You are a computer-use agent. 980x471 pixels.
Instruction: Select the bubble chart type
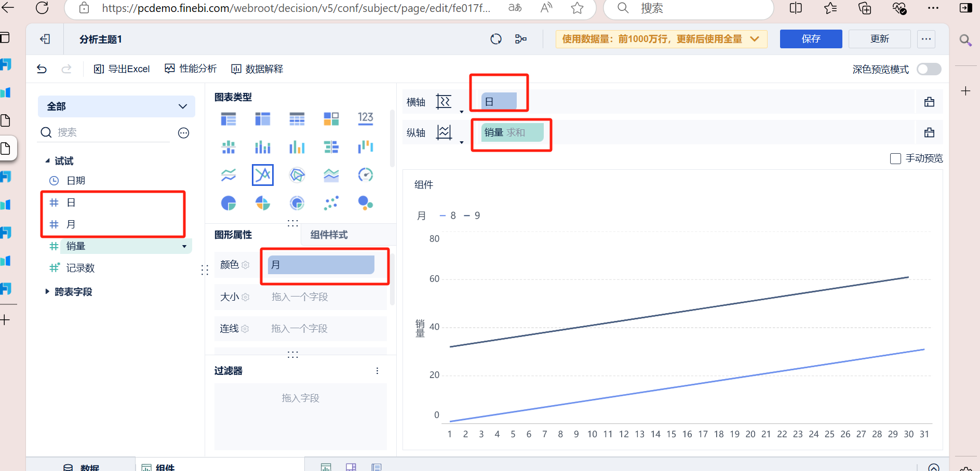click(366, 203)
